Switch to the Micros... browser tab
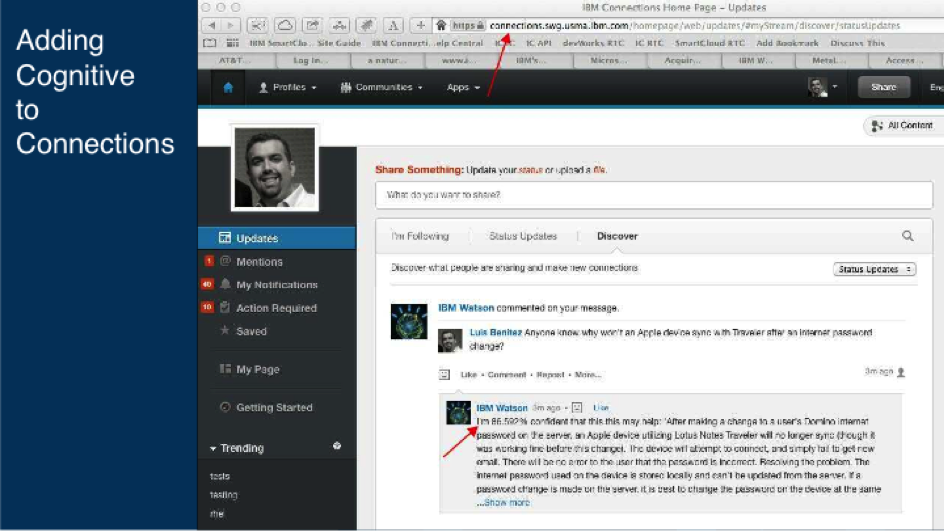Viewport: 945px width, 532px height. 611,60
